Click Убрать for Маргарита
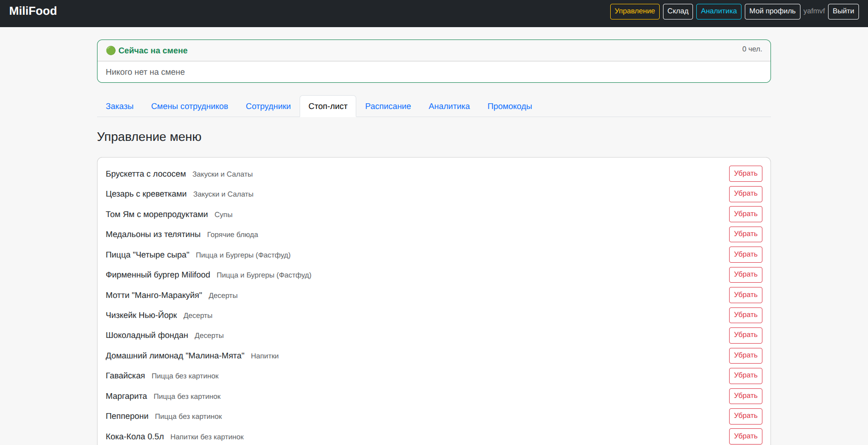868x445 pixels. click(x=745, y=396)
